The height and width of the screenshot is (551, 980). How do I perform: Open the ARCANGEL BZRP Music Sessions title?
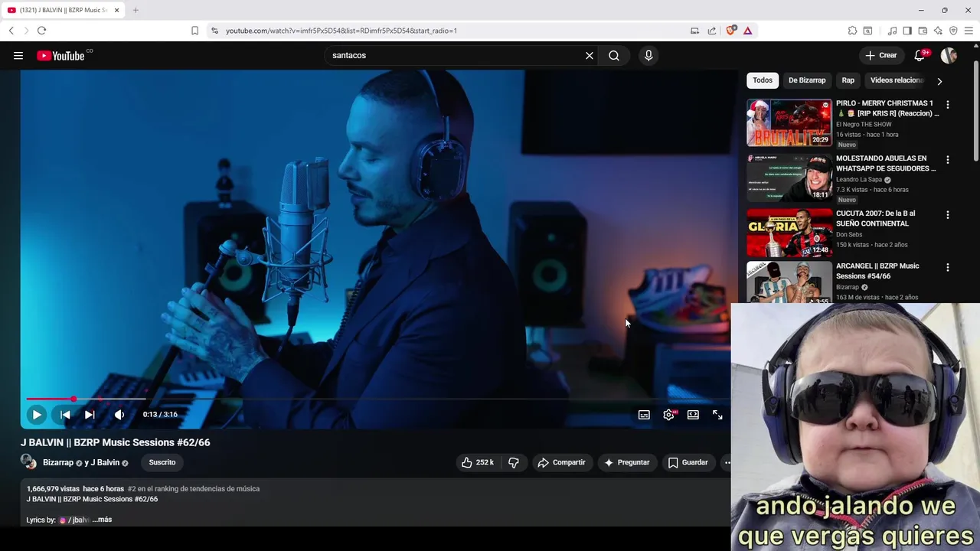coord(877,271)
